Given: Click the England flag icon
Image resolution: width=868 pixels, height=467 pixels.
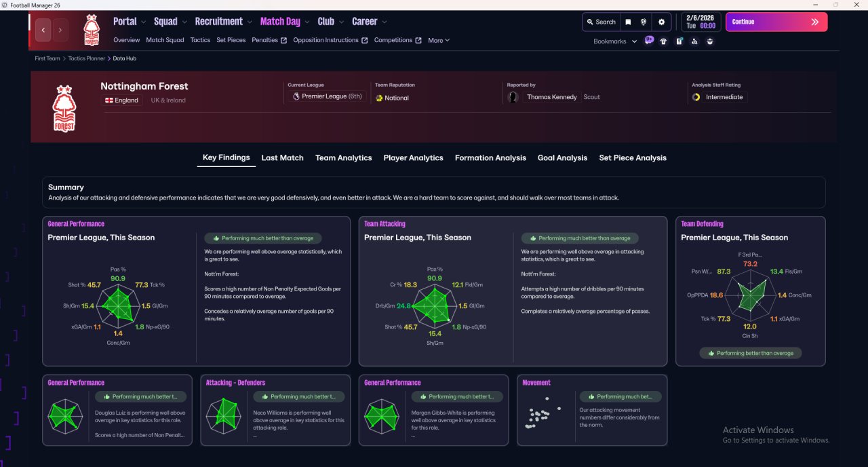Looking at the screenshot, I should [x=108, y=100].
